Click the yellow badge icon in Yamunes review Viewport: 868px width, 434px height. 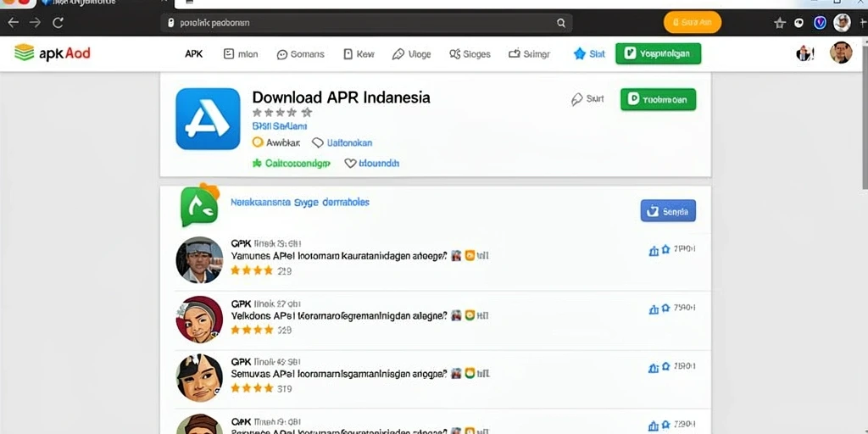(470, 256)
